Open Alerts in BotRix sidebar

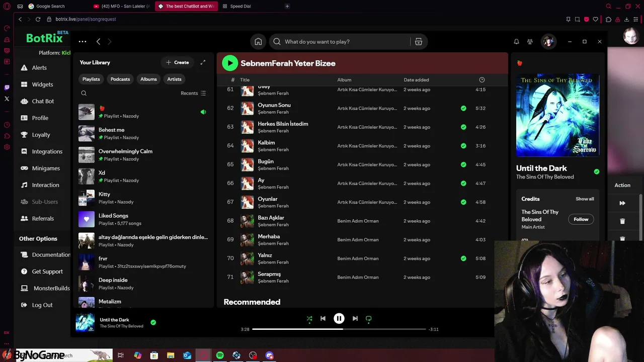39,67
